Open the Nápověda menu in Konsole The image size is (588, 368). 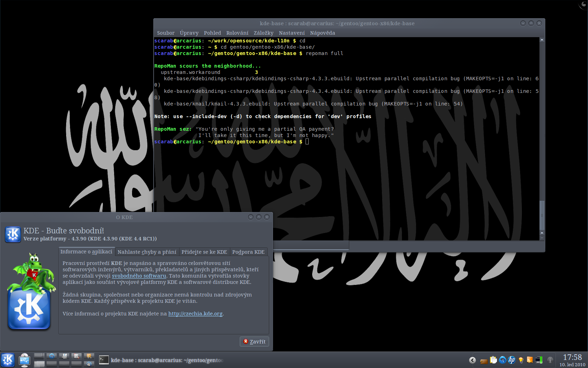pyautogui.click(x=322, y=33)
